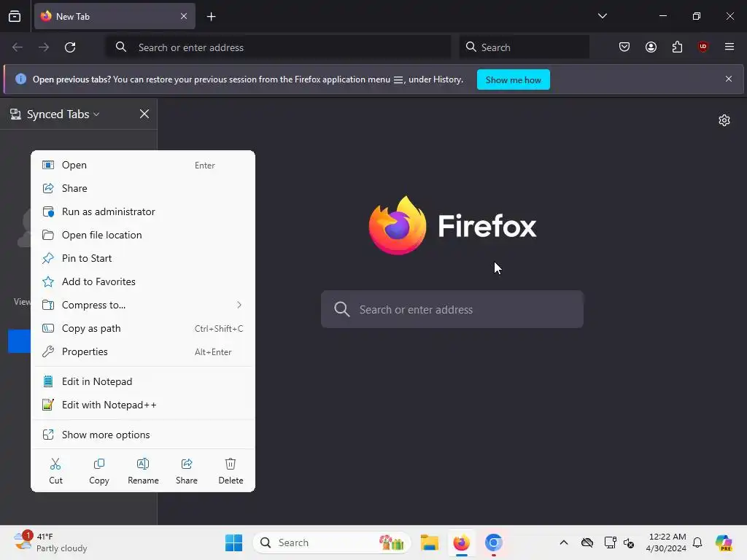The image size is (747, 560).
Task: Open Chromium browser from the taskbar
Action: (494, 542)
